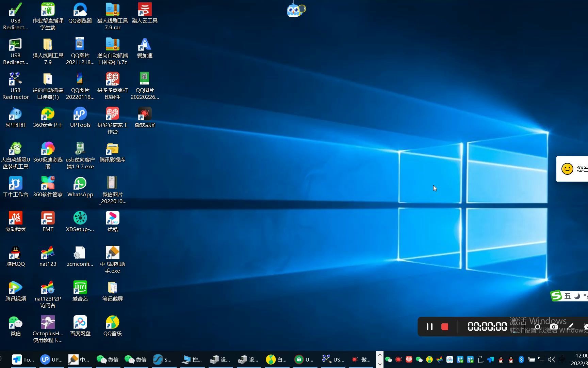
Task: Take a screenshot with recorder camera icon
Action: tap(554, 327)
